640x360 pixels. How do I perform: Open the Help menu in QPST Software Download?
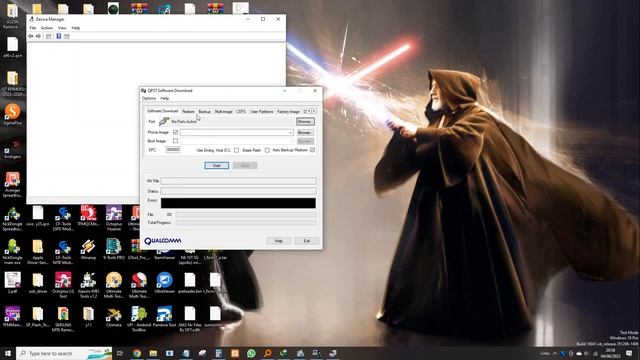[164, 98]
